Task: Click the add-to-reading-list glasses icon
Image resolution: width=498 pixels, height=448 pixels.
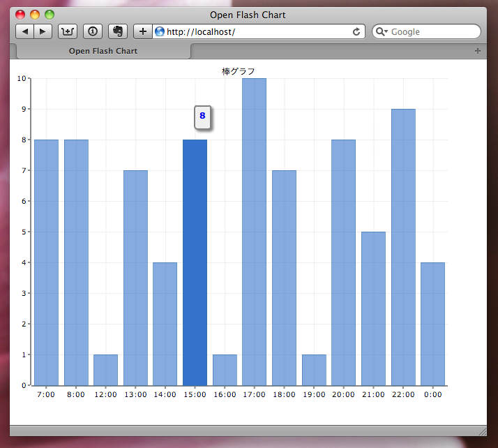Action: click(x=68, y=31)
